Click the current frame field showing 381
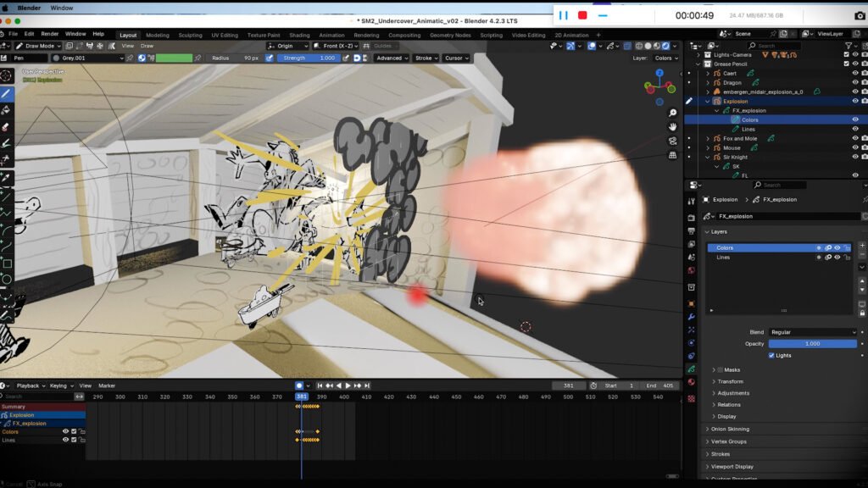The width and height of the screenshot is (868, 488). click(x=568, y=385)
